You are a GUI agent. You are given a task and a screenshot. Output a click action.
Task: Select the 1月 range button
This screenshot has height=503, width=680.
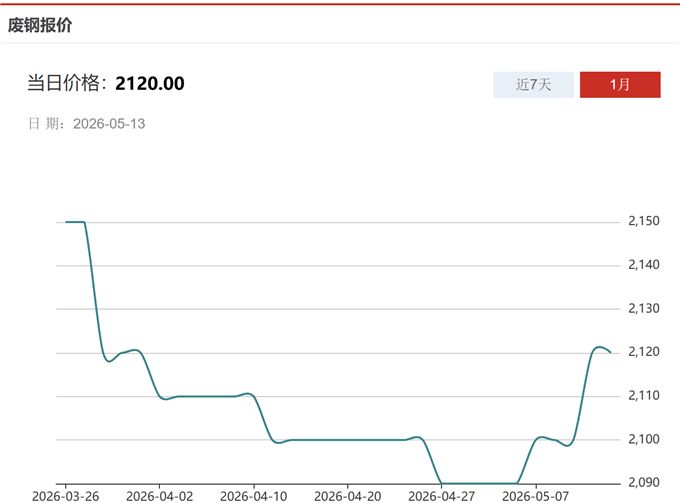pos(620,85)
